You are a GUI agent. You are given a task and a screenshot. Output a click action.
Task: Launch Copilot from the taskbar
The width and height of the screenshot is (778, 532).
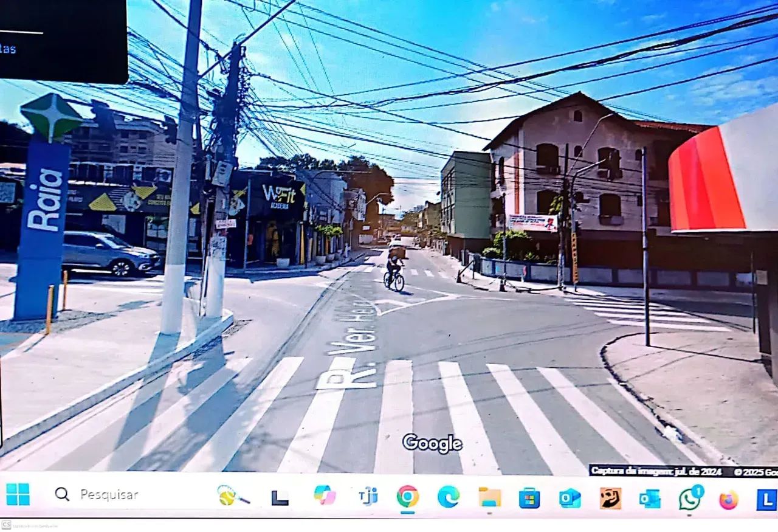[325, 496]
